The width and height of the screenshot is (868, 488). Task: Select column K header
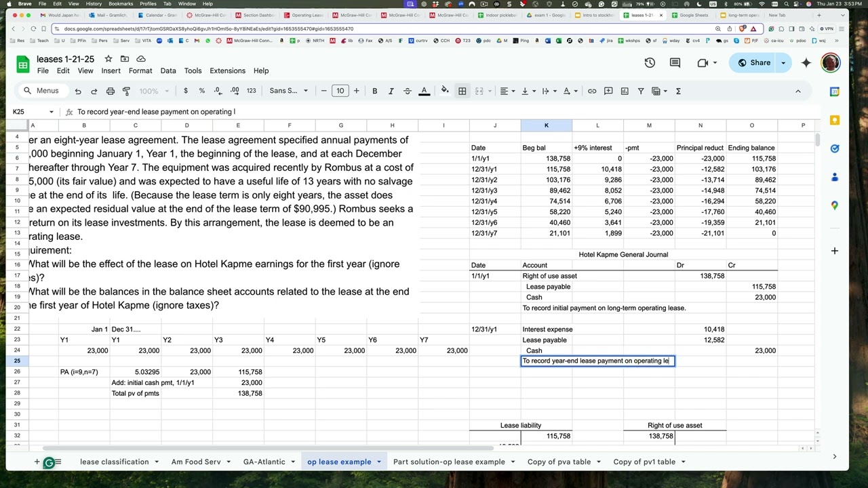546,125
